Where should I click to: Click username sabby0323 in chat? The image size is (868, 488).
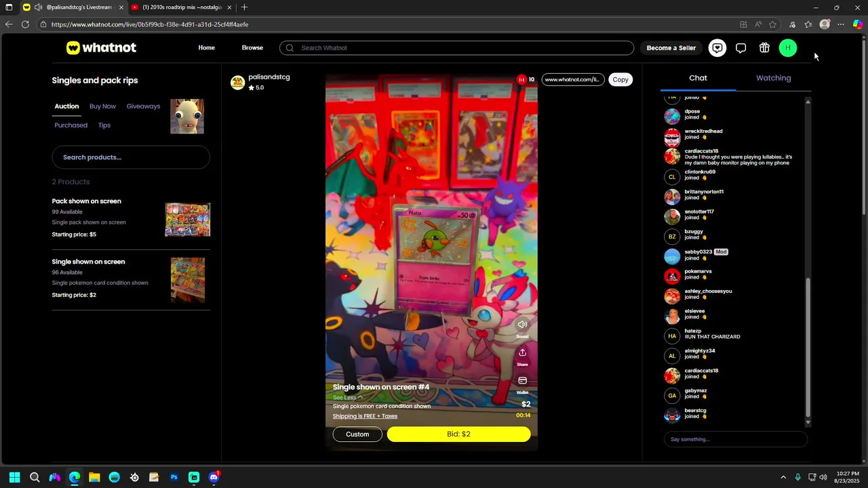click(x=698, y=251)
